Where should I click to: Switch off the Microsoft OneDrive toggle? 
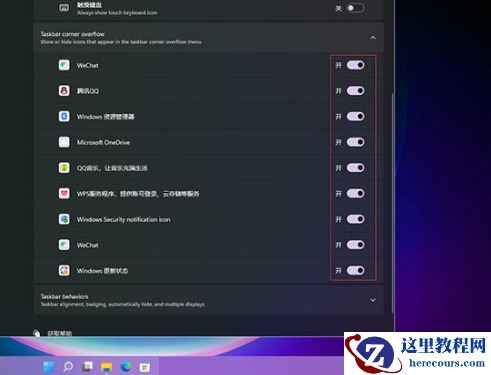(355, 142)
